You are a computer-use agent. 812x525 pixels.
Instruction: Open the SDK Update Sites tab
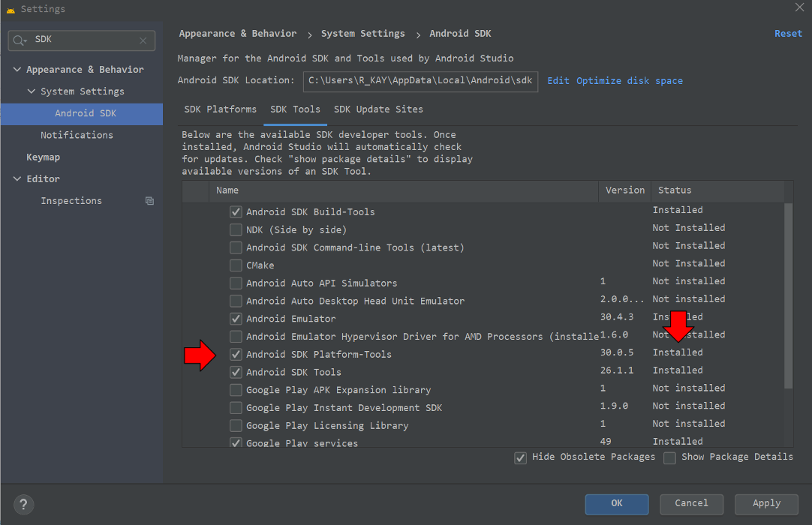tap(378, 109)
